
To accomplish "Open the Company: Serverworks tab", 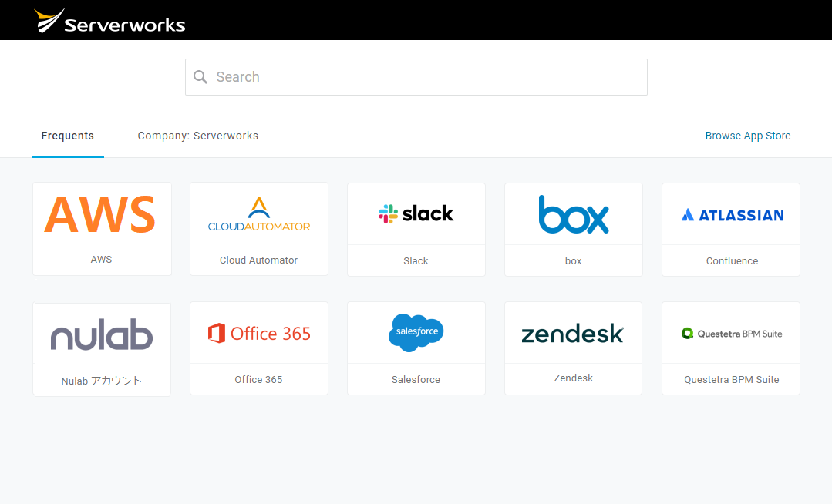I will click(x=198, y=136).
